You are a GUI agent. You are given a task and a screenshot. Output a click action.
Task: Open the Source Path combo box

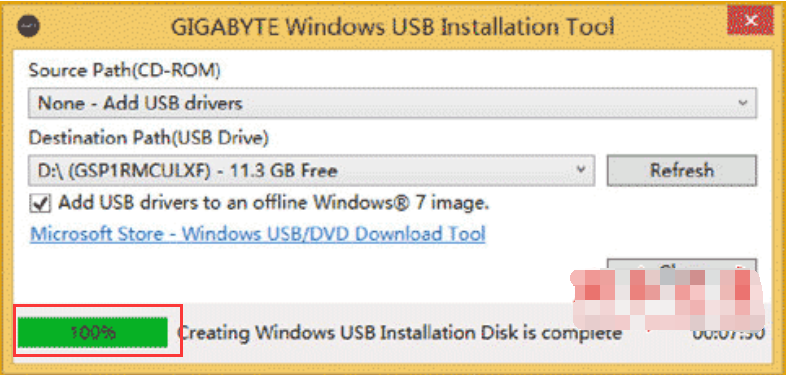pos(392,103)
